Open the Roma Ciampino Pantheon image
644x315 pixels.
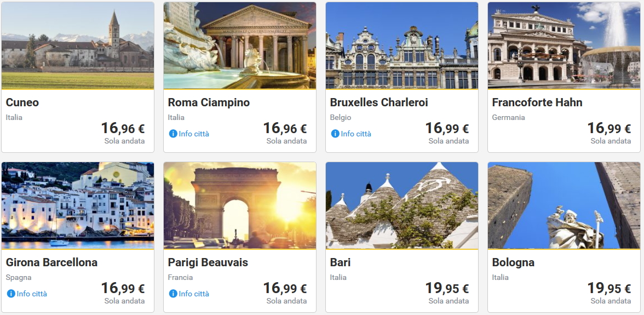(x=240, y=45)
